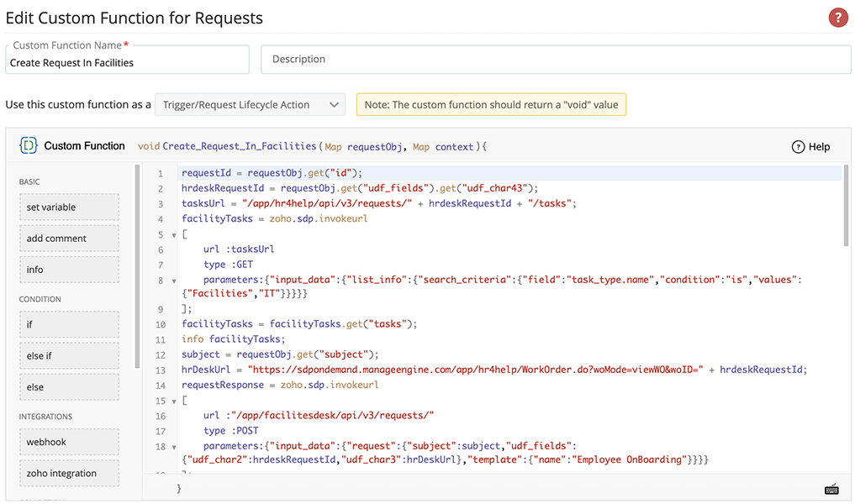Click the Custom Function logo icon
The height and width of the screenshot is (504, 855).
point(28,146)
